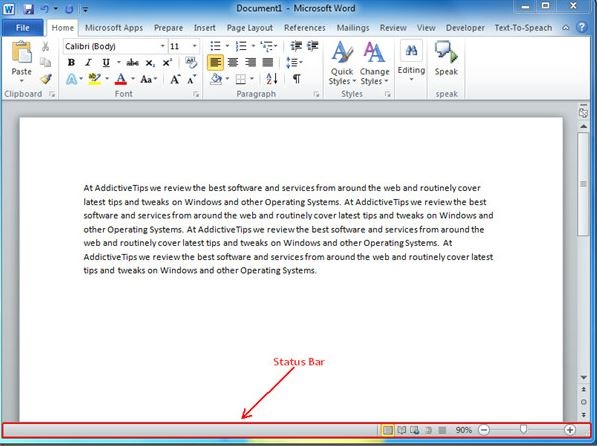The image size is (597, 446).
Task: Switch to the Microsoft Apps tab
Action: [114, 28]
